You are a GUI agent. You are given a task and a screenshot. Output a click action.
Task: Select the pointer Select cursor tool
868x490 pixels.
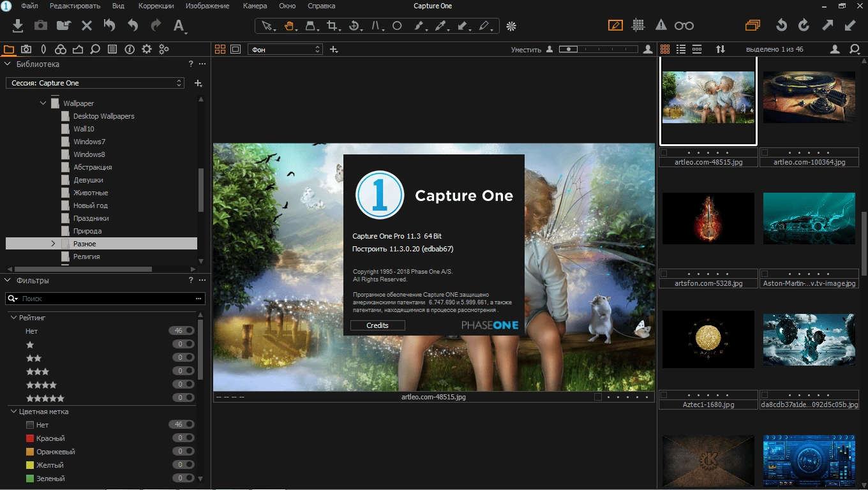pos(267,26)
